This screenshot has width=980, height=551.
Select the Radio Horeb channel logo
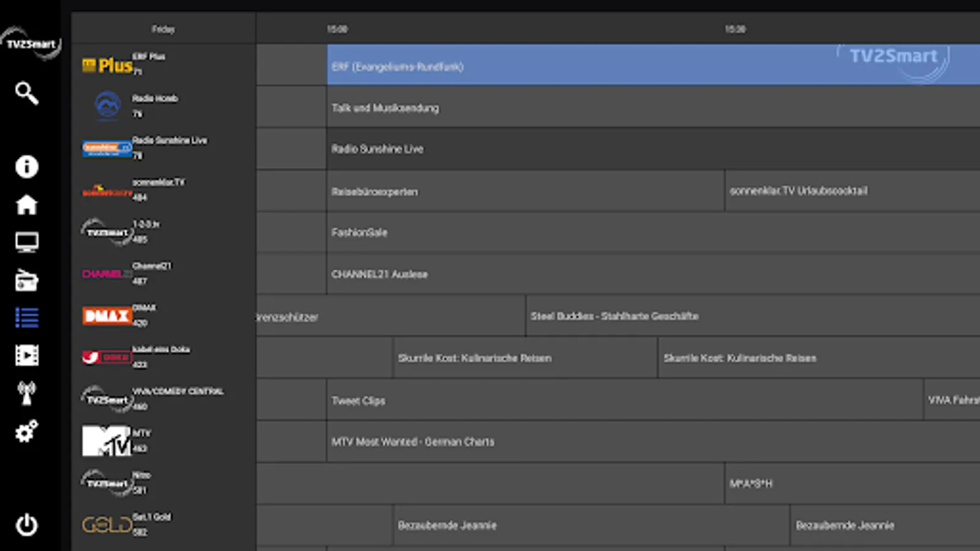click(107, 105)
